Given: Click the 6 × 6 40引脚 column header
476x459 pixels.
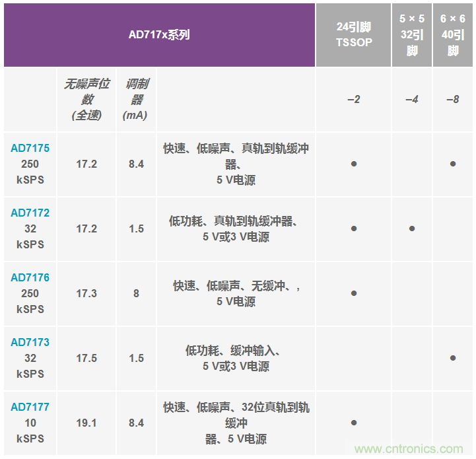Looking at the screenshot, I should (x=453, y=34).
